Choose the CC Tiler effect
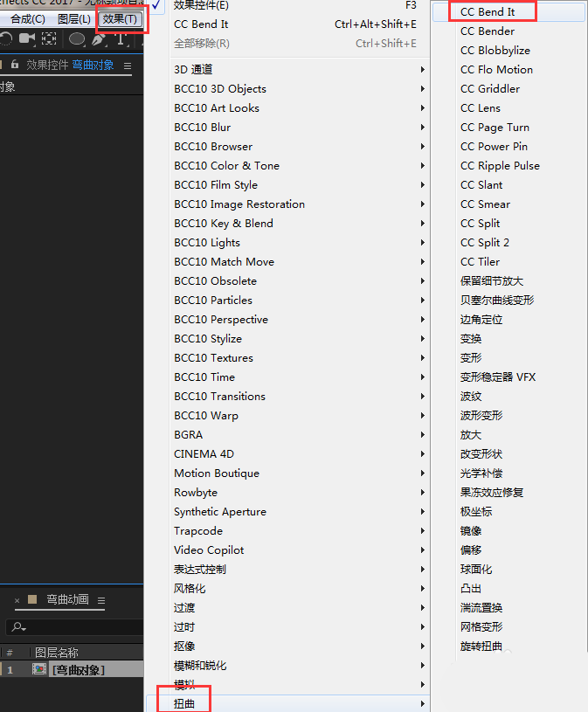Viewport: 588px width, 712px height. (x=480, y=261)
